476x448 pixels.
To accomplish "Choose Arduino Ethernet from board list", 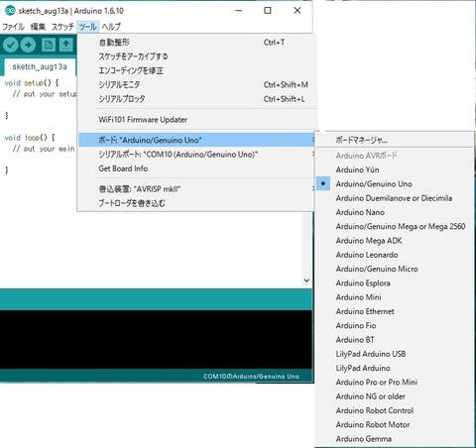I will [395, 311].
